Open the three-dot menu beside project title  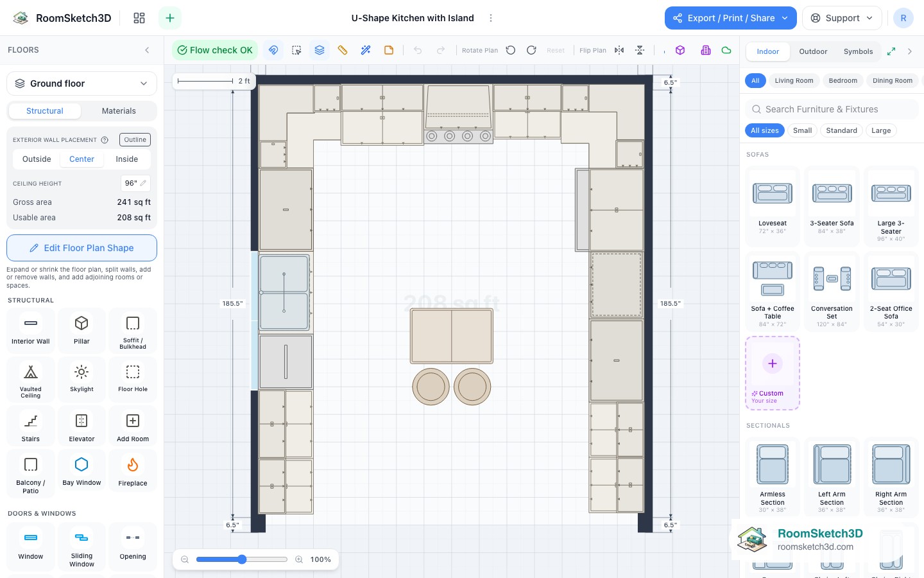(x=491, y=18)
